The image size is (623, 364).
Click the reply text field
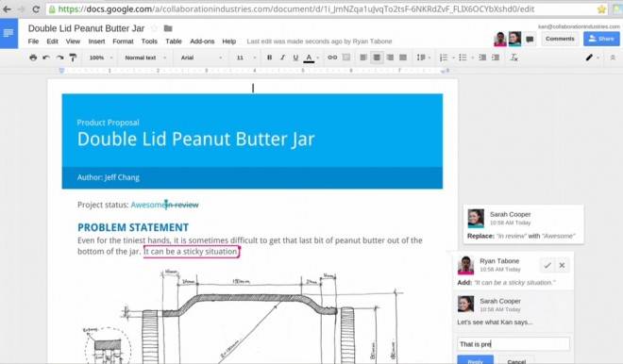tap(514, 344)
